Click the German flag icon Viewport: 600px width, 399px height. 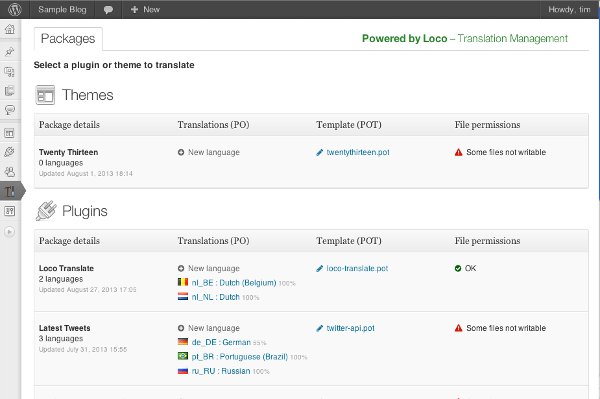(183, 342)
